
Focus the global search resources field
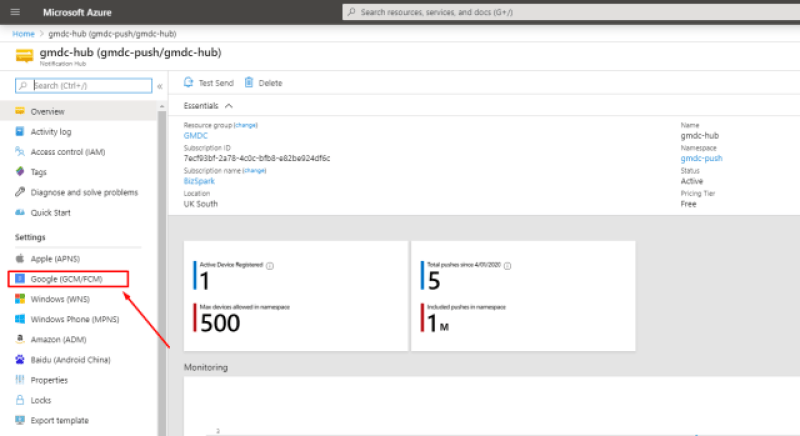(x=571, y=12)
